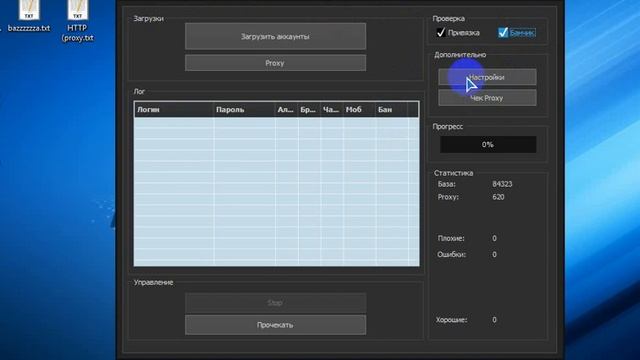Open HTTP (proxy.txt desktop file icon
640x360 pixels.
[x=78, y=20]
